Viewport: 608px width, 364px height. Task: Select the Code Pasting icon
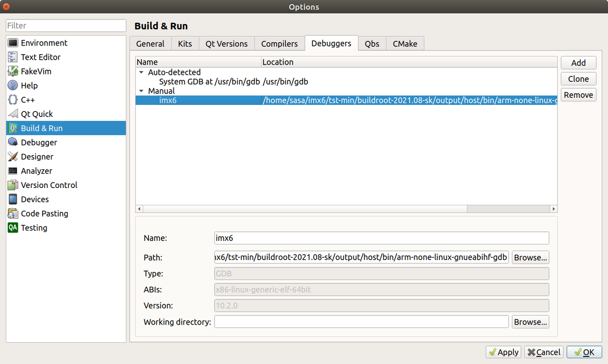(13, 214)
